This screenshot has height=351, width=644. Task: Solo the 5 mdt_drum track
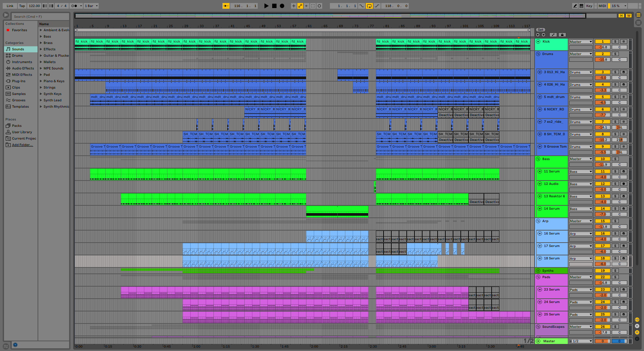click(615, 97)
